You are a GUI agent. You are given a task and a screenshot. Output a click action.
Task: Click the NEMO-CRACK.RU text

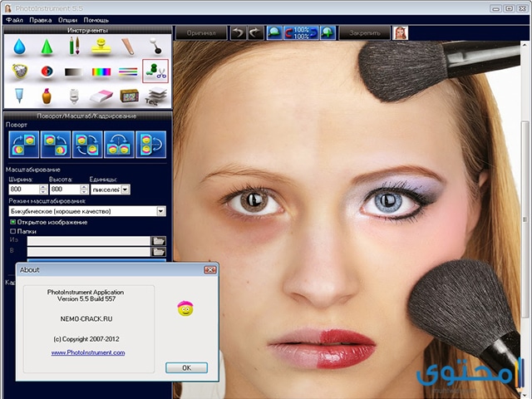(x=86, y=319)
